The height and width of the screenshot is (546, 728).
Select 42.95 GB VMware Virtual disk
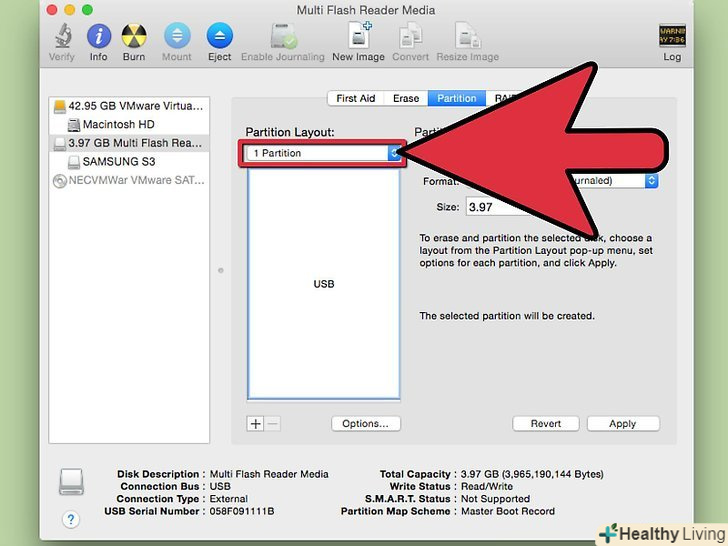129,106
